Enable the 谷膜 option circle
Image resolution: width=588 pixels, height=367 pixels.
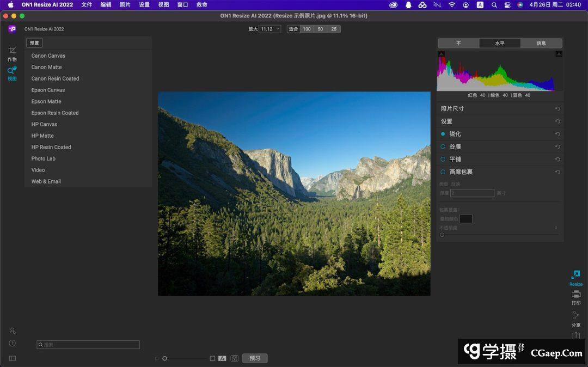443,146
